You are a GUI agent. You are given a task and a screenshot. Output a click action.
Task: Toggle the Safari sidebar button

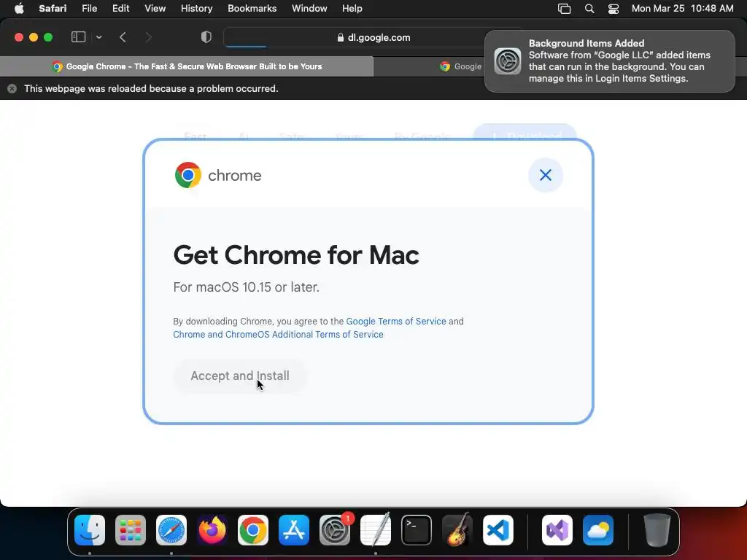pyautogui.click(x=78, y=37)
